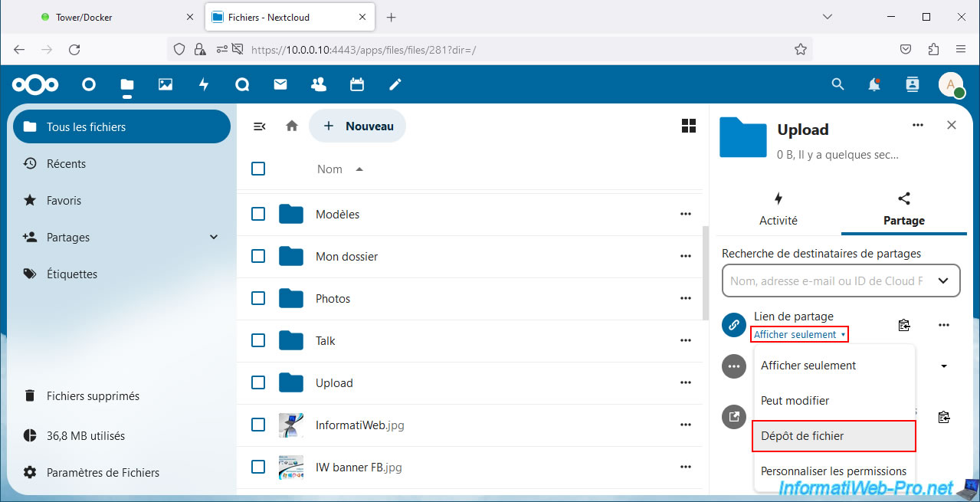
Task: Check the box next to InformatiWeb.jpg
Action: coord(258,425)
